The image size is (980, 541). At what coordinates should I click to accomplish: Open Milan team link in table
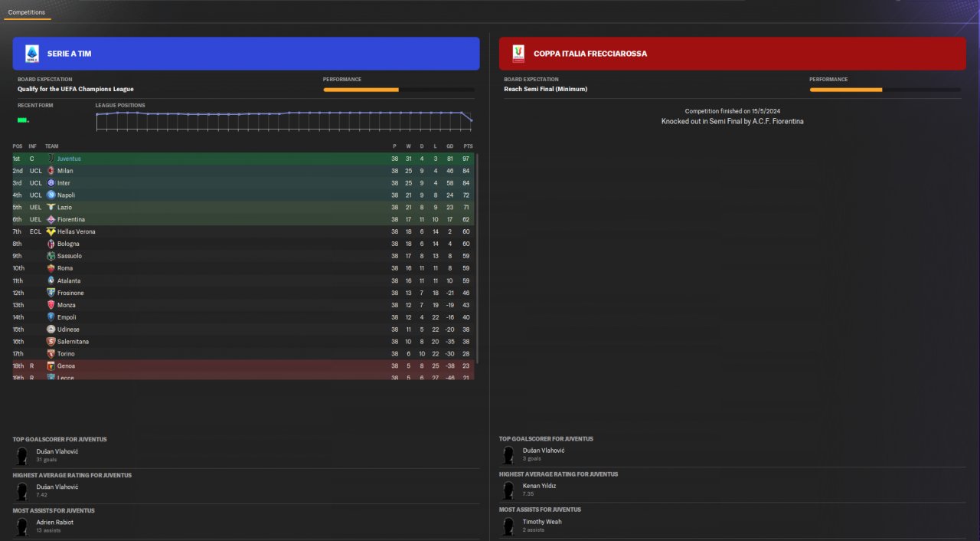point(65,171)
